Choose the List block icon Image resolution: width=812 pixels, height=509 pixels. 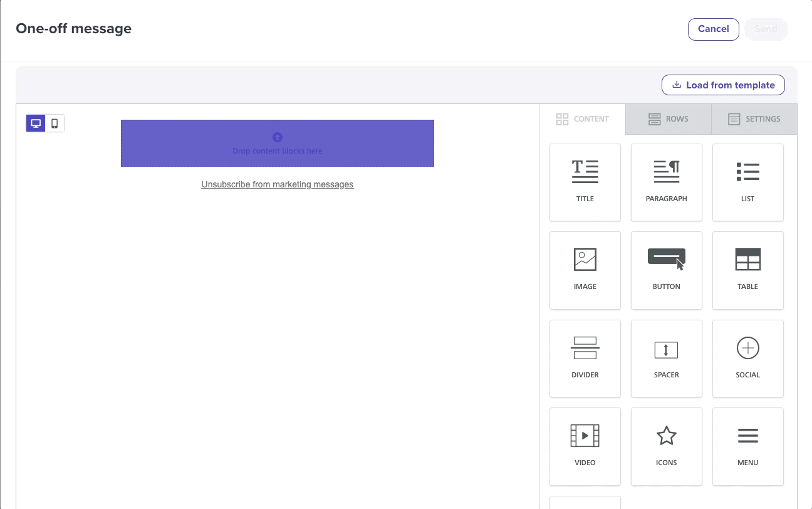point(747,182)
